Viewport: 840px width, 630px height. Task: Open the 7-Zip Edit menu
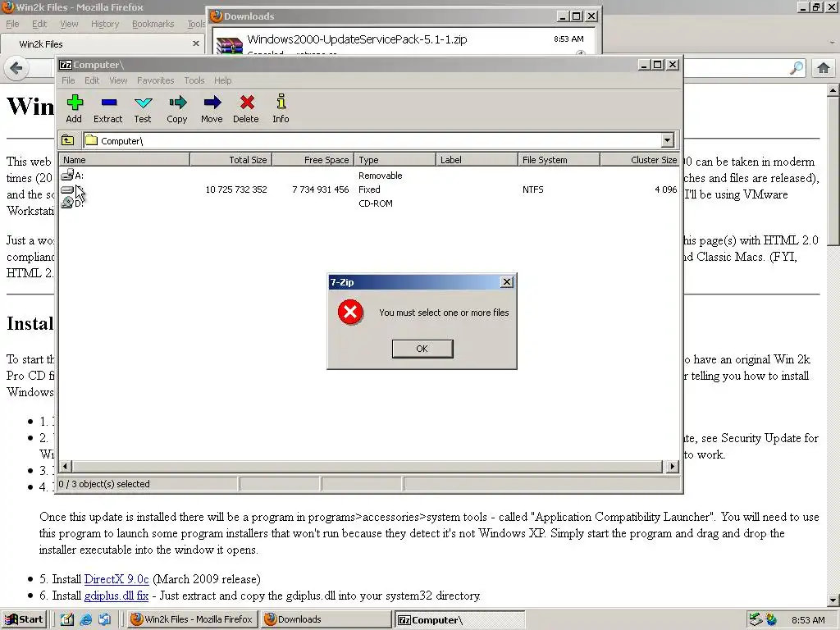[x=92, y=80]
